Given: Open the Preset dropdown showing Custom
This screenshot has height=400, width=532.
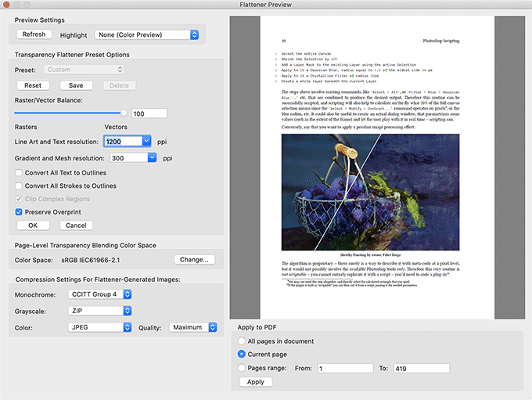Looking at the screenshot, I should (84, 70).
